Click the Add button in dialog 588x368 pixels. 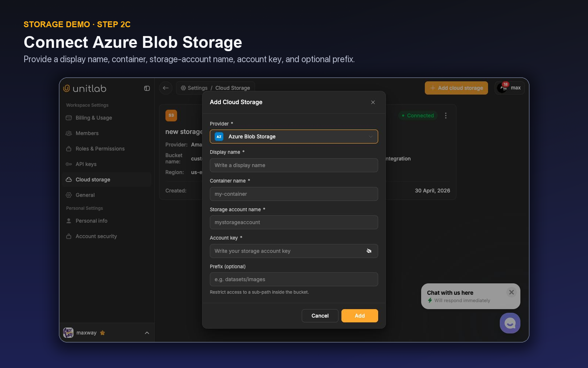click(x=360, y=316)
